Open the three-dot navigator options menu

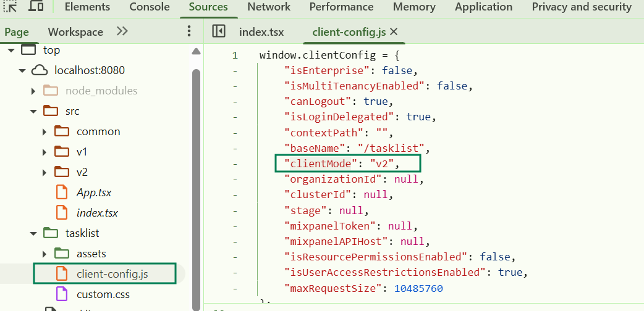tap(189, 31)
